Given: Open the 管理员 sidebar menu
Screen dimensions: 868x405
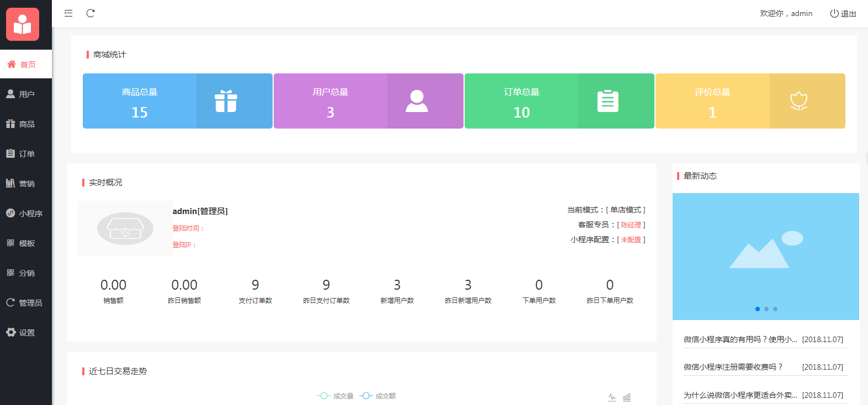Looking at the screenshot, I should coord(26,302).
